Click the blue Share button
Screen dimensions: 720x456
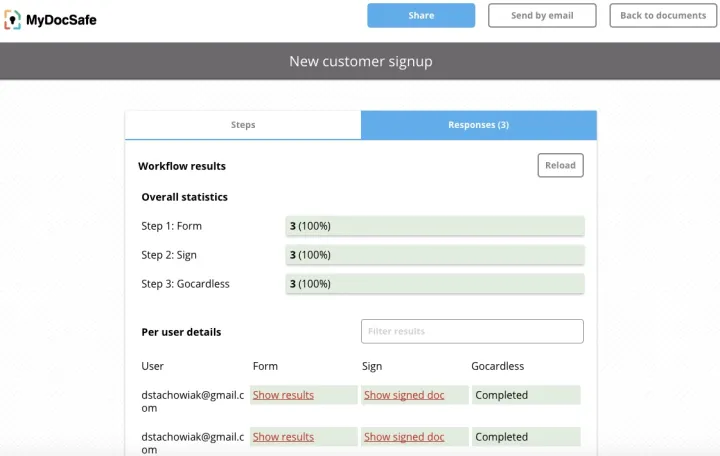pyautogui.click(x=421, y=15)
